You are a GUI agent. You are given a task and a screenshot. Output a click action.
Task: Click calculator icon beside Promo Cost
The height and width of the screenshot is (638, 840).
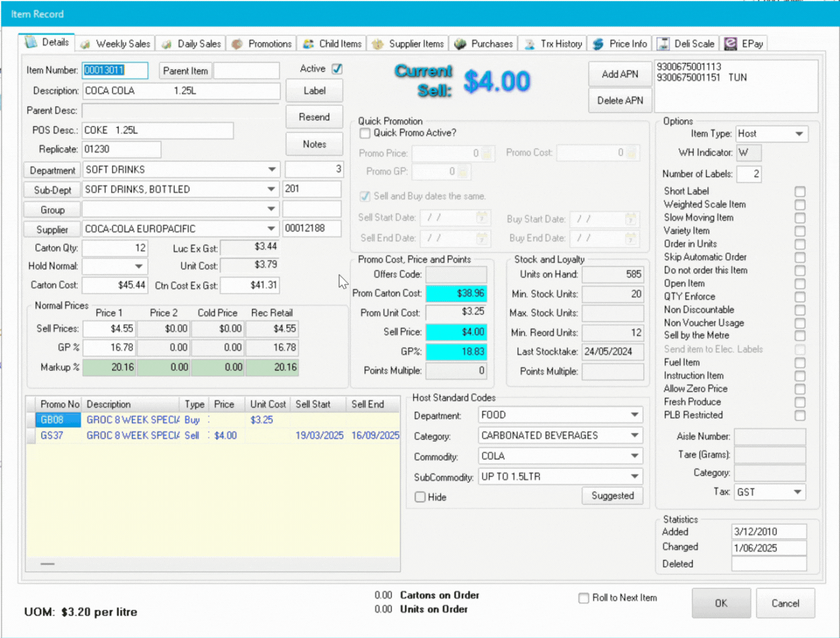coord(632,152)
